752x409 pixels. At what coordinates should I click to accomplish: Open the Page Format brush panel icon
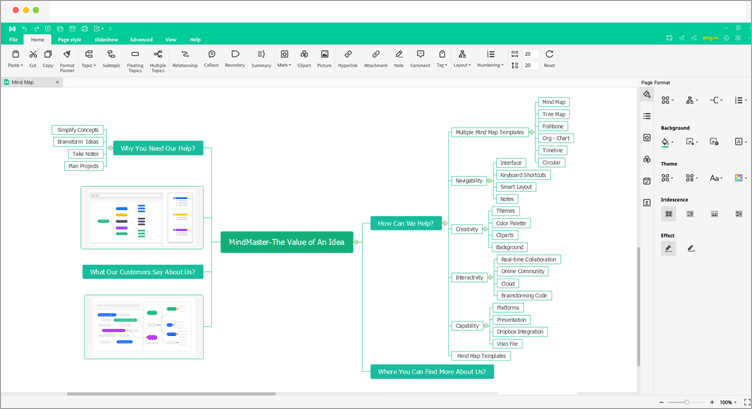click(647, 94)
